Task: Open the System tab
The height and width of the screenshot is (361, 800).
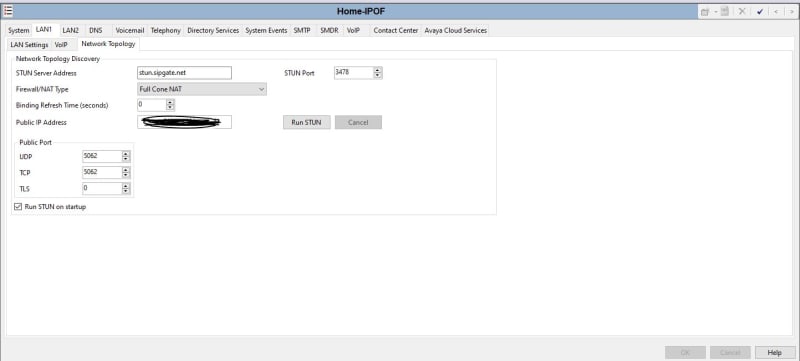Action: [18, 31]
